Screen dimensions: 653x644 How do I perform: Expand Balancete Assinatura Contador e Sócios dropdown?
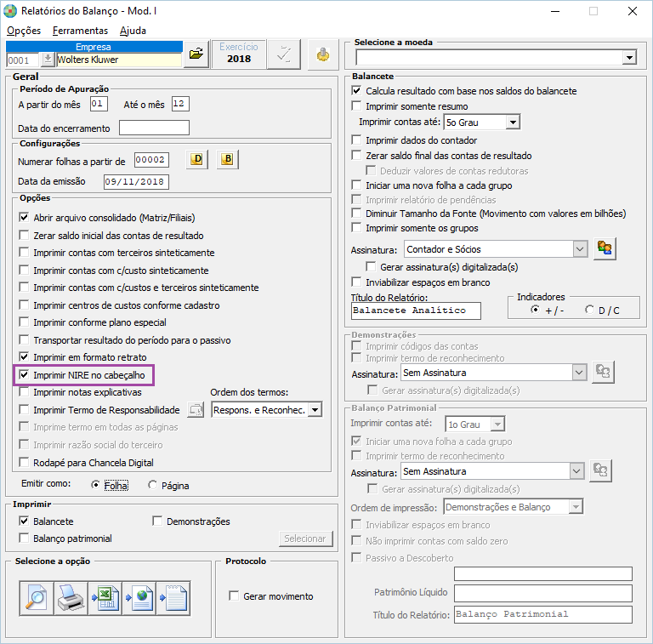tap(580, 249)
